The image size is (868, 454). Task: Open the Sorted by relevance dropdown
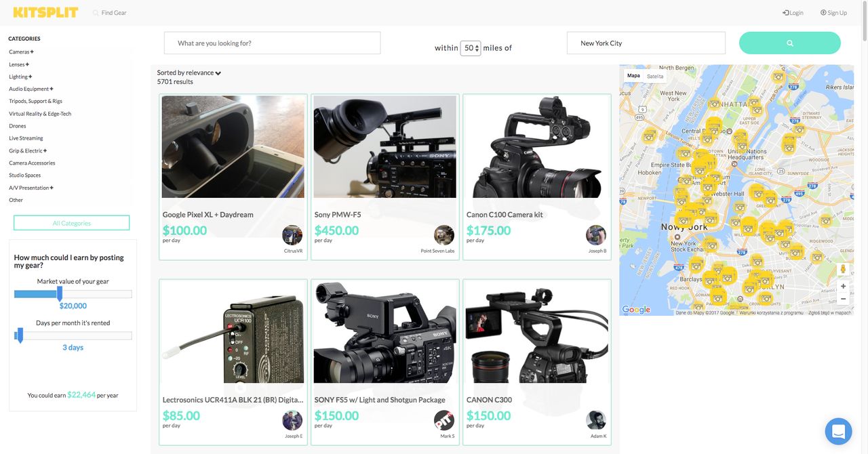pyautogui.click(x=189, y=73)
